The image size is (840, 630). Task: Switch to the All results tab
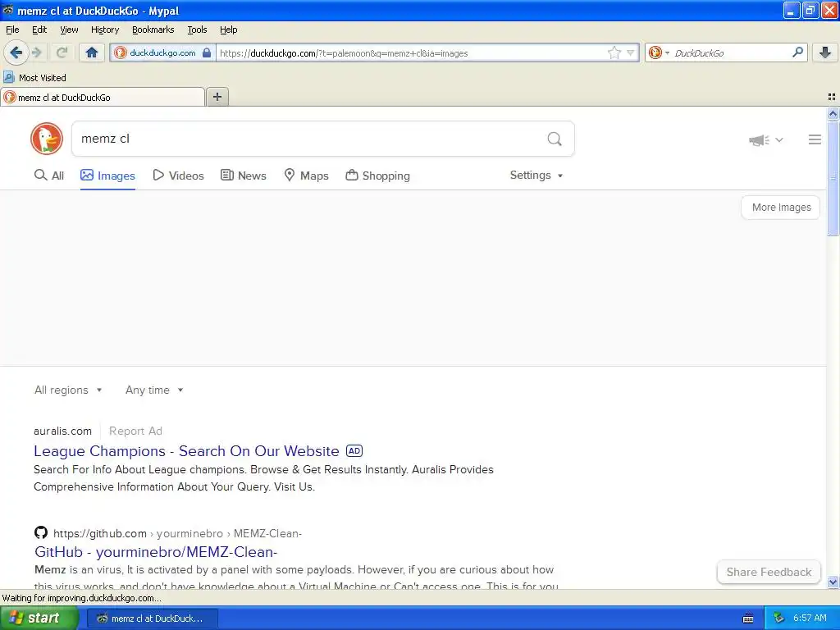coord(48,176)
